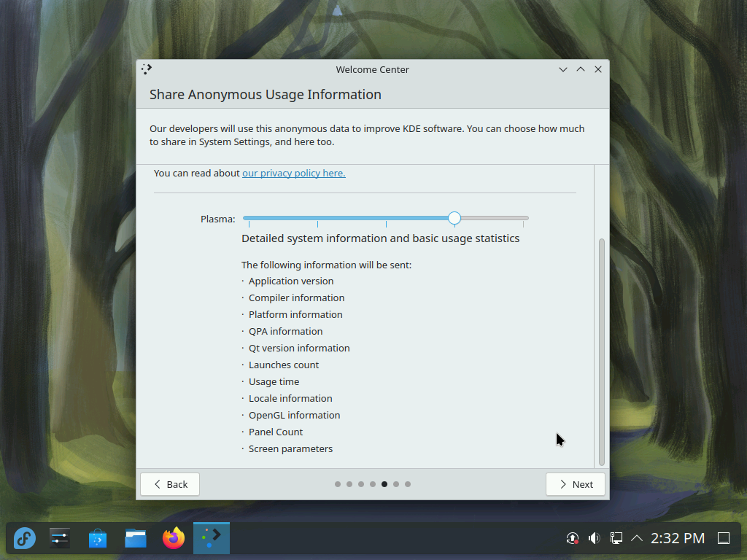
Task: Click the 'Application version' list entry
Action: (x=291, y=281)
